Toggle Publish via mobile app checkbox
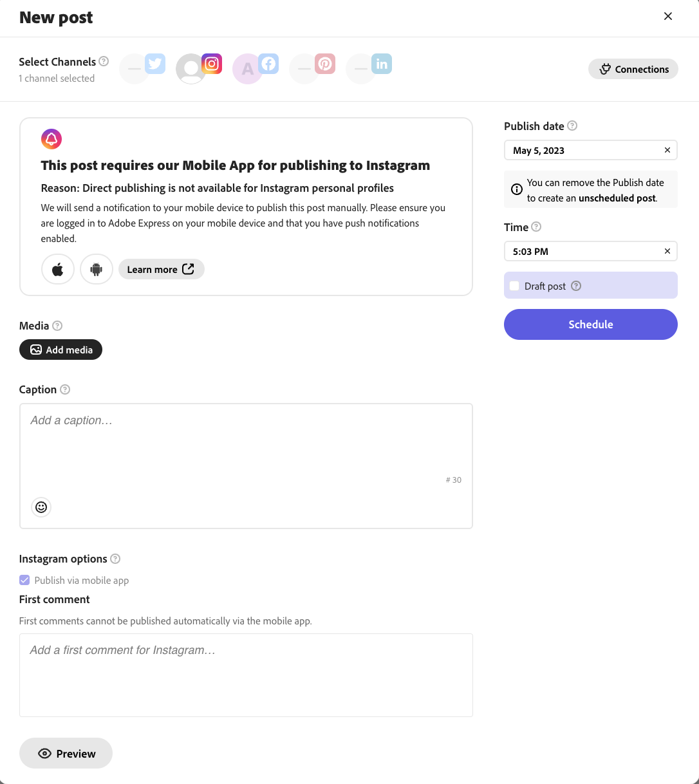Viewport: 699px width, 784px height. click(24, 580)
